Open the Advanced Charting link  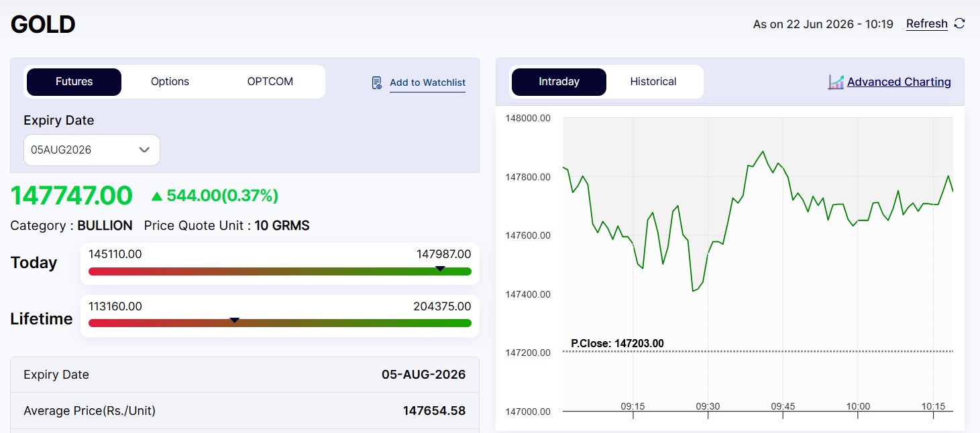899,82
